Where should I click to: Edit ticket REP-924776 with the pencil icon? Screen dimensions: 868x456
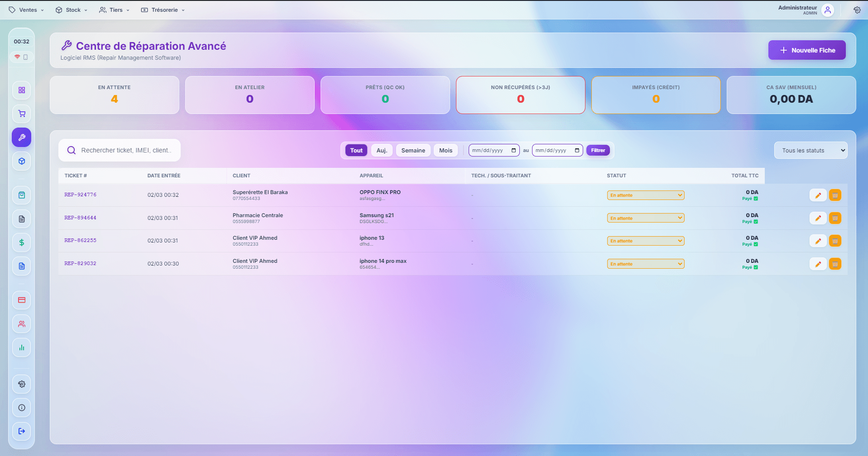(818, 195)
